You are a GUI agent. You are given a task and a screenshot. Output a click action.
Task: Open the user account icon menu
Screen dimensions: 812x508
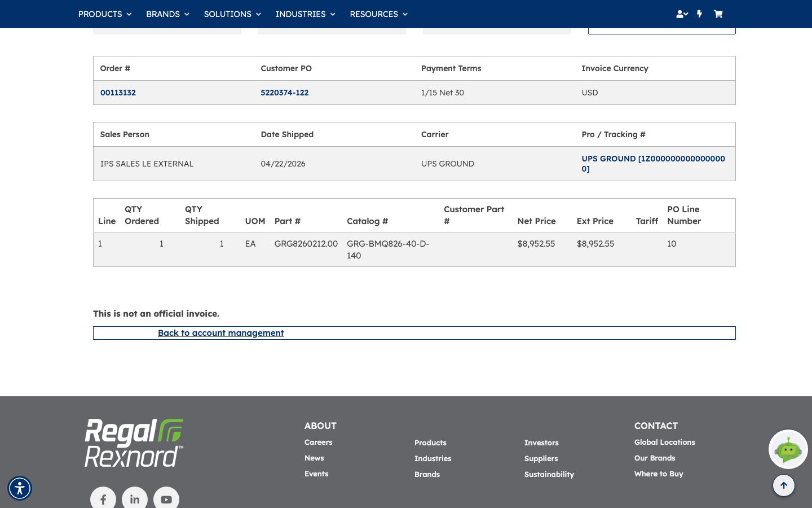[682, 14]
